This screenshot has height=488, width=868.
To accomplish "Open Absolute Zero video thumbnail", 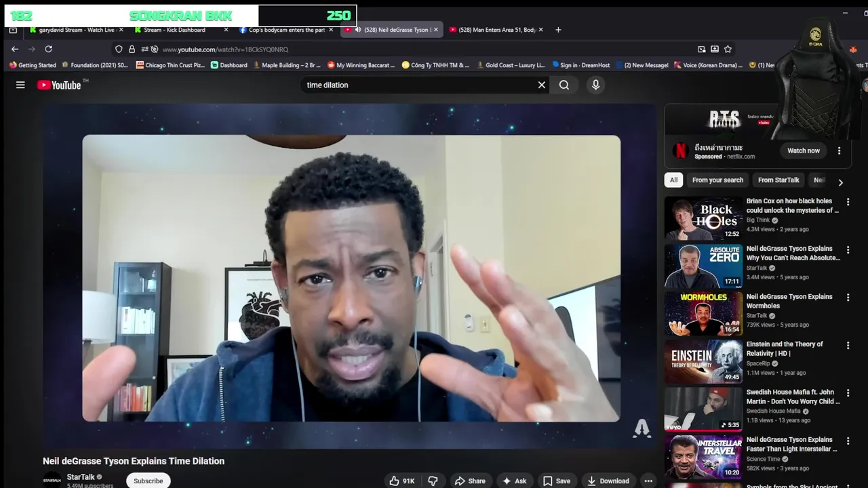I will pos(703,266).
